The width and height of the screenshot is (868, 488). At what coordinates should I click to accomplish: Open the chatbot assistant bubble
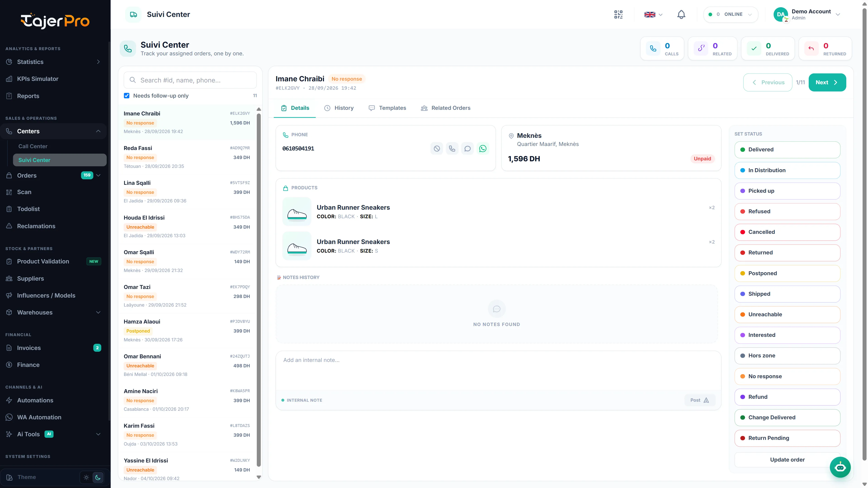click(x=840, y=467)
